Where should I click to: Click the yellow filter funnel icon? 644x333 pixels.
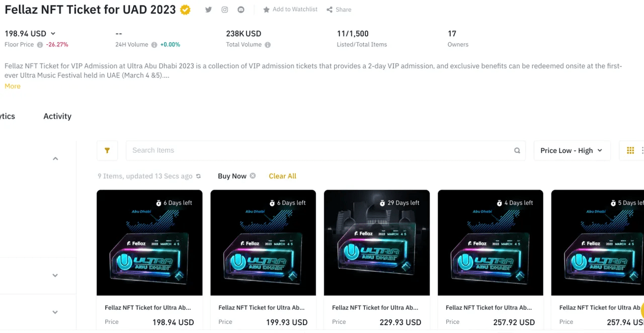tap(107, 150)
